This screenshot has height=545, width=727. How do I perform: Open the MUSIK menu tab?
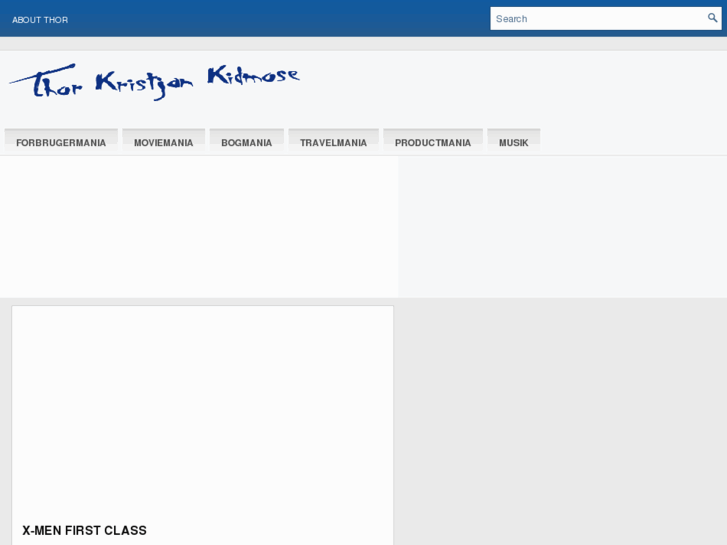pyautogui.click(x=514, y=141)
